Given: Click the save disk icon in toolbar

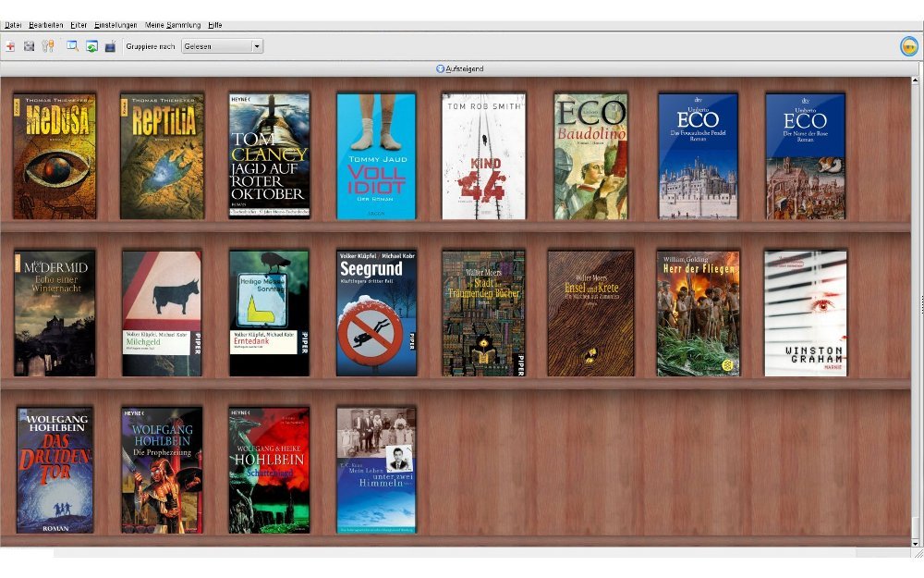Looking at the screenshot, I should 29,46.
